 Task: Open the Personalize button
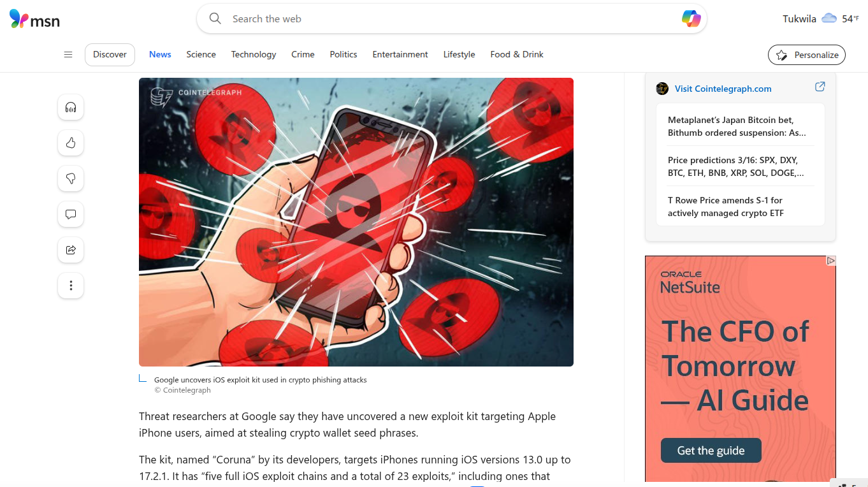(807, 55)
